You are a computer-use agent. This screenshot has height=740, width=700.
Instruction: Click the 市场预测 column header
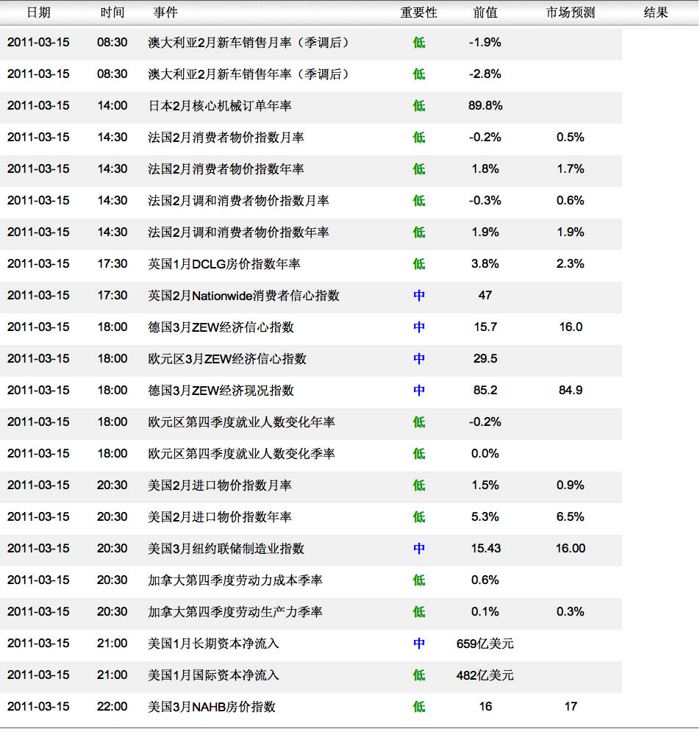pos(571,13)
